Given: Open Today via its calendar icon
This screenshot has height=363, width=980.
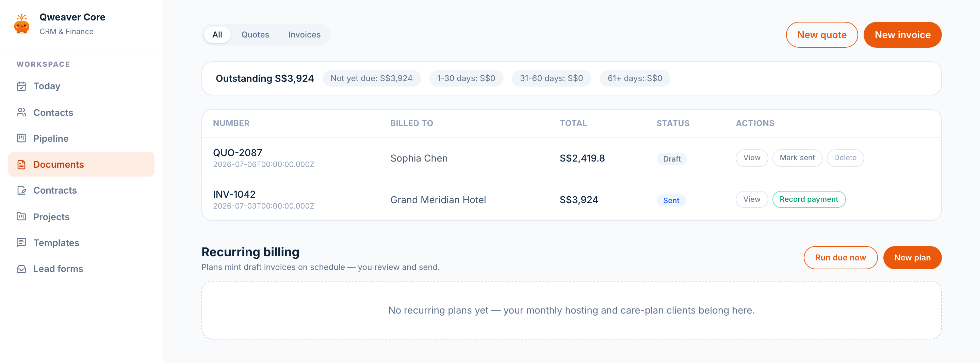Looking at the screenshot, I should [x=21, y=86].
